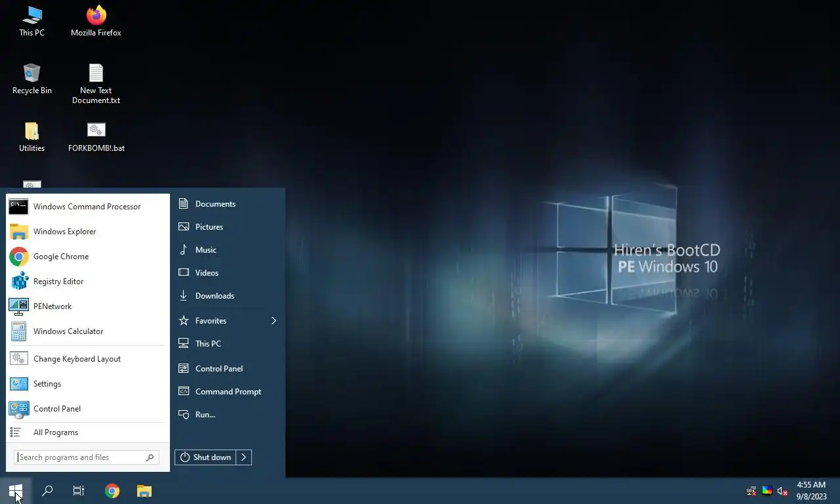The height and width of the screenshot is (504, 840).
Task: Open Control Panel in right pane
Action: click(228, 369)
